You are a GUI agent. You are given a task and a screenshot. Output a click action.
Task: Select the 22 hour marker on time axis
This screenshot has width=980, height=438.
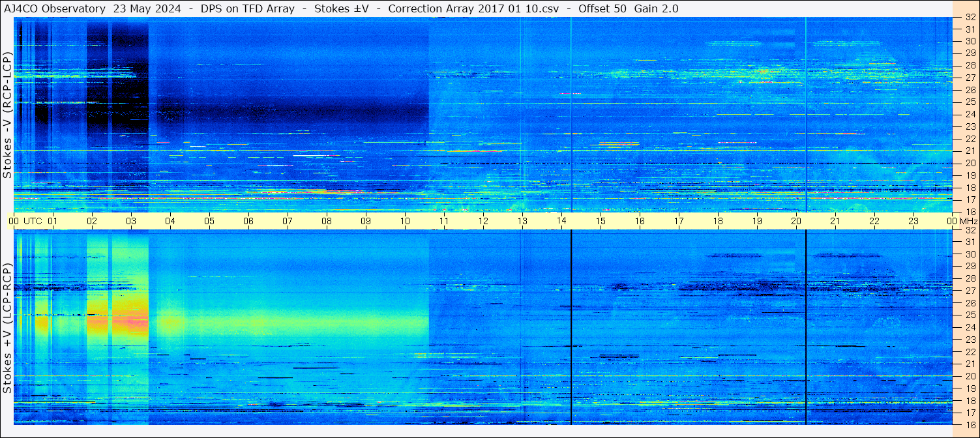[874, 221]
